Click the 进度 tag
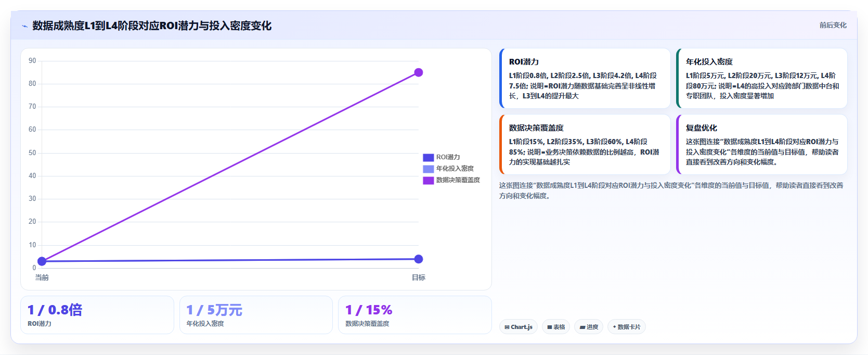Screen dimensions: 868x355 [x=589, y=327]
